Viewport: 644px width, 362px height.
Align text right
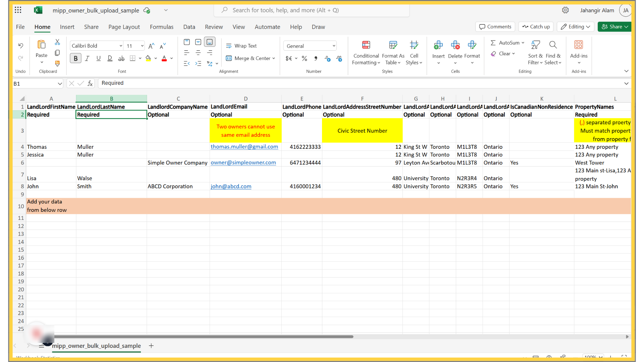(x=210, y=53)
